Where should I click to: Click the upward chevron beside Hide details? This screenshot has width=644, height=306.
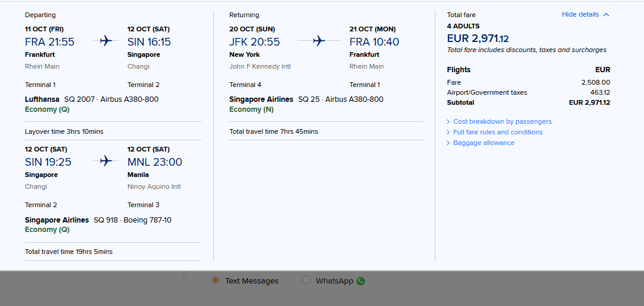[x=606, y=15]
